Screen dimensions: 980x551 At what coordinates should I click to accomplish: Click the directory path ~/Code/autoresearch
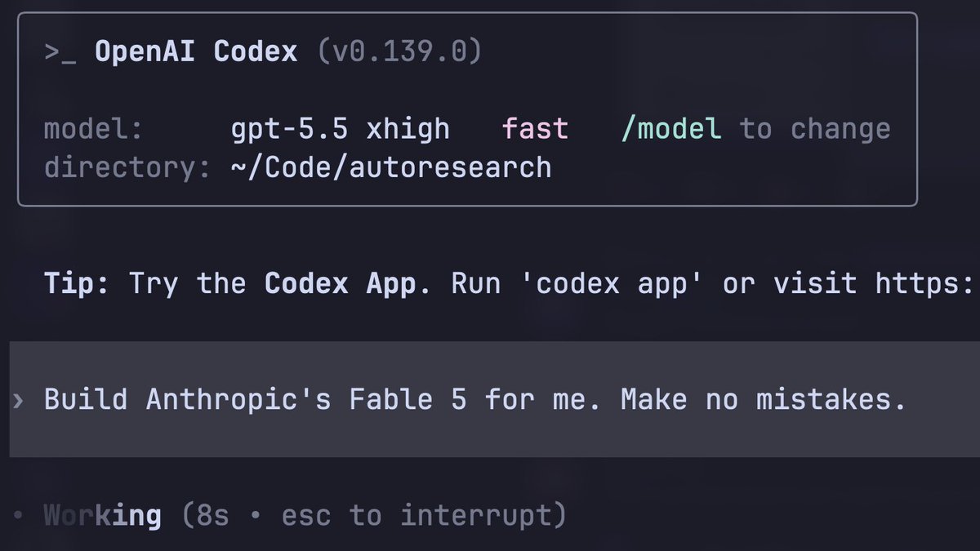[391, 167]
